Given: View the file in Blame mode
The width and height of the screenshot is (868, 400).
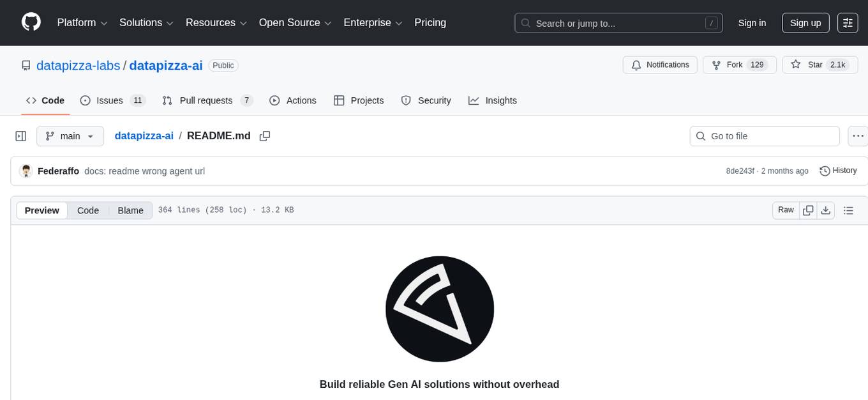Looking at the screenshot, I should click(130, 210).
